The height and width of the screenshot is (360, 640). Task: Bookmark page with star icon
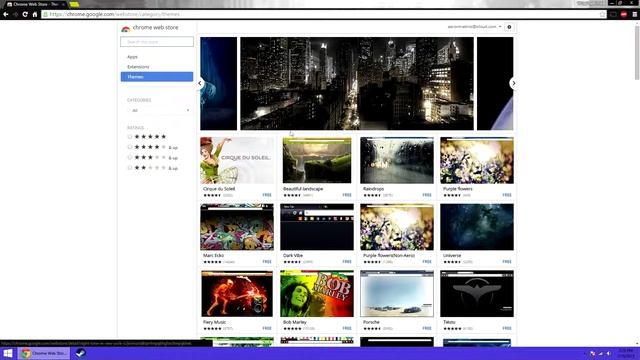click(602, 14)
